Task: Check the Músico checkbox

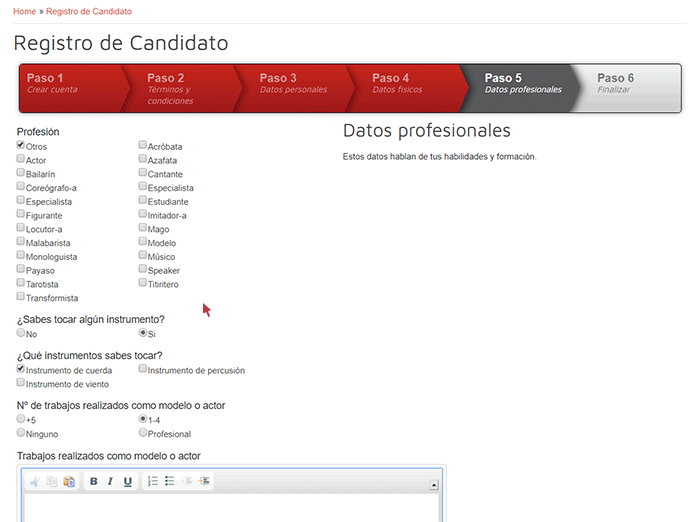Action: 142,255
